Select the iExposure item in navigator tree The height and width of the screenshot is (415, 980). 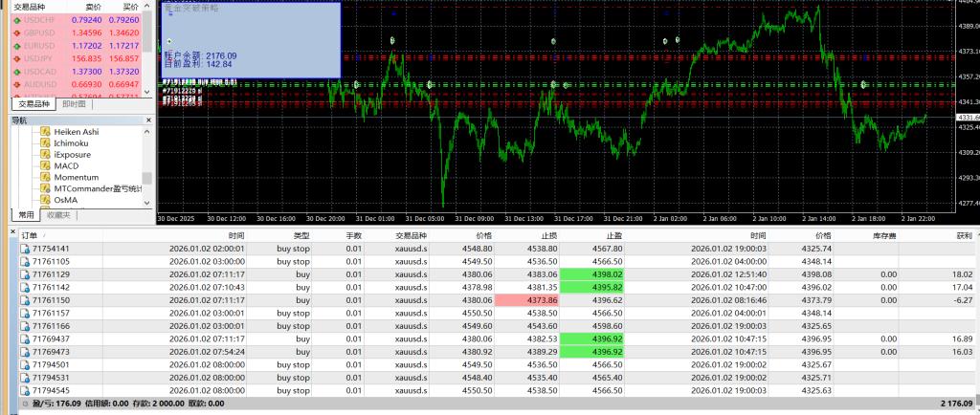coord(72,154)
